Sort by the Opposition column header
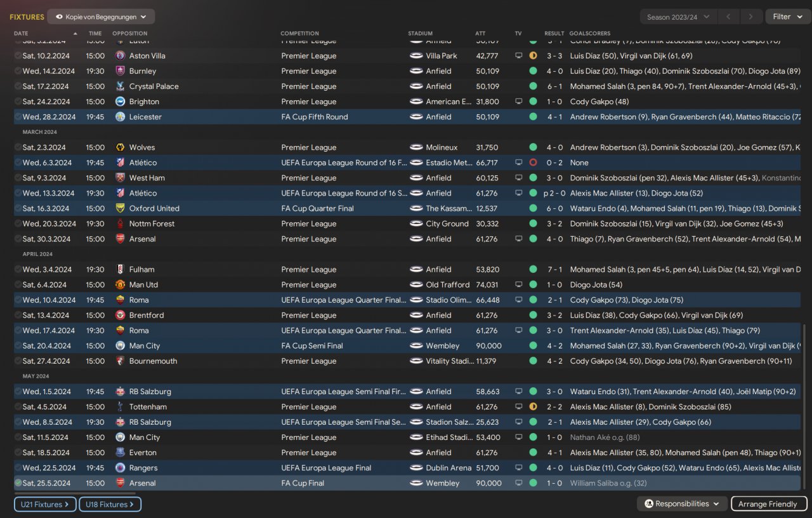This screenshot has width=812, height=518. tap(129, 34)
